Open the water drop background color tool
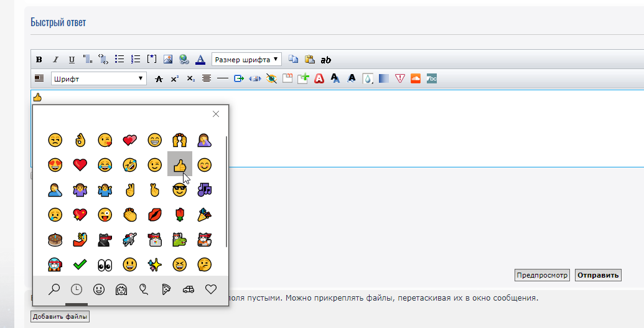 point(368,78)
